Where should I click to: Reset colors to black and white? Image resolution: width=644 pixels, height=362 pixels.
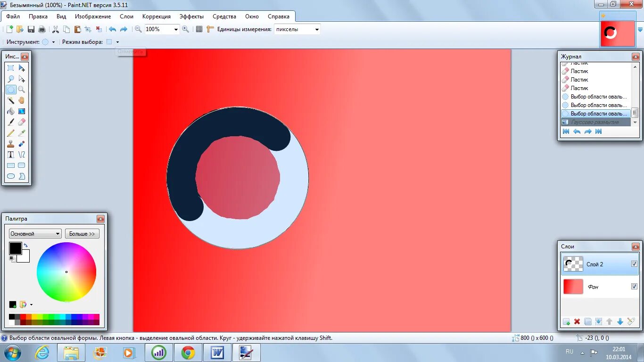[x=12, y=259]
